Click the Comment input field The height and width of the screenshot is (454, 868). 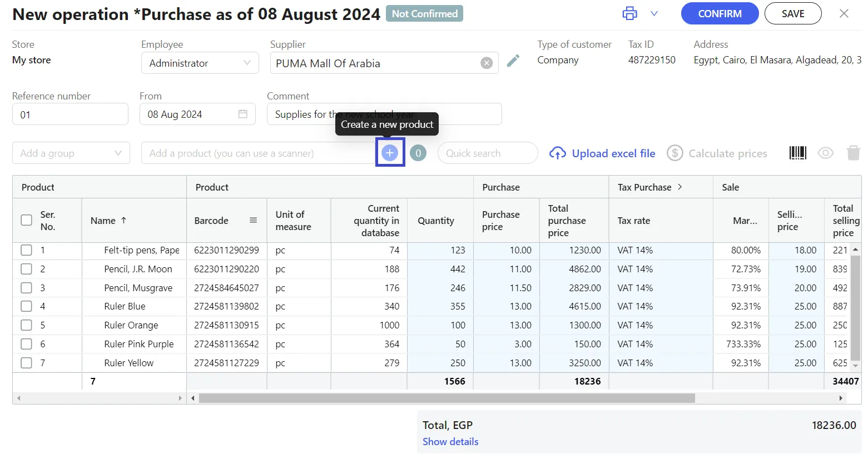pos(384,114)
